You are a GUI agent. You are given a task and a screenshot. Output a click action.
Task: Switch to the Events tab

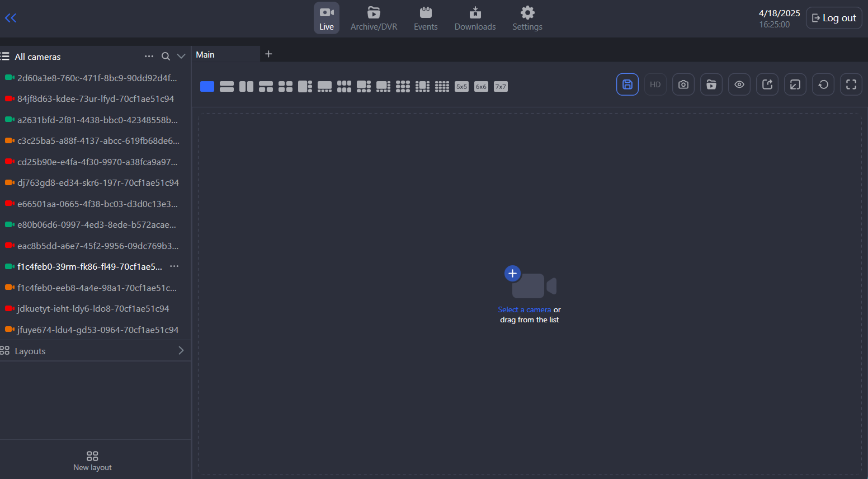point(426,18)
